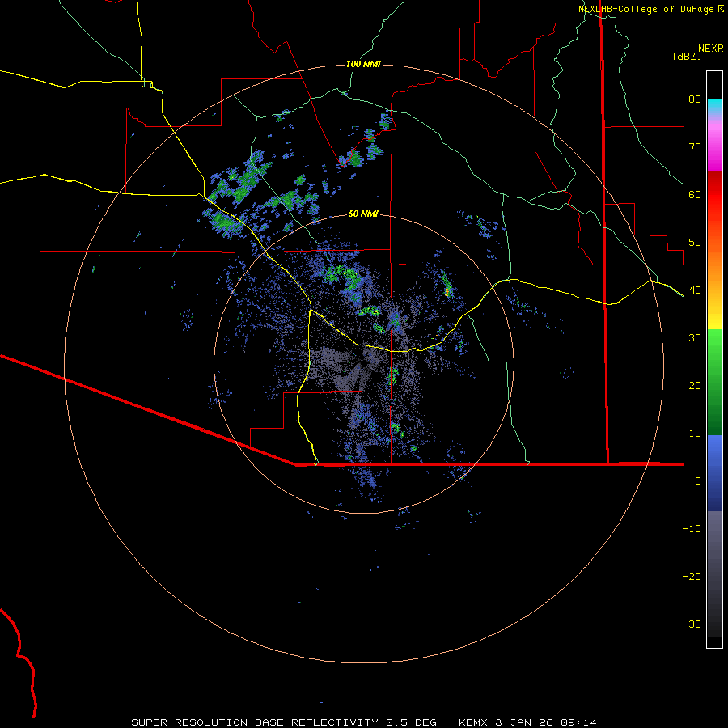Click the [dBZ] unit label
The width and height of the screenshot is (728, 728).
[x=687, y=56]
